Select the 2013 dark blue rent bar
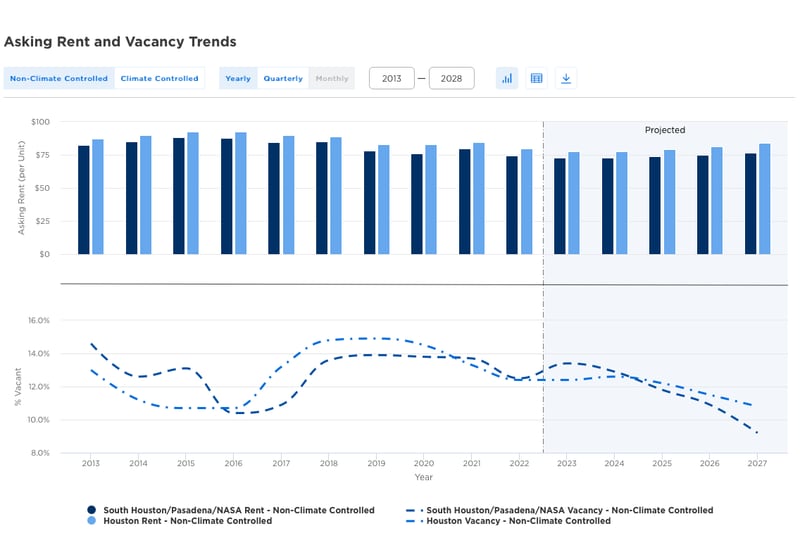 tap(84, 200)
